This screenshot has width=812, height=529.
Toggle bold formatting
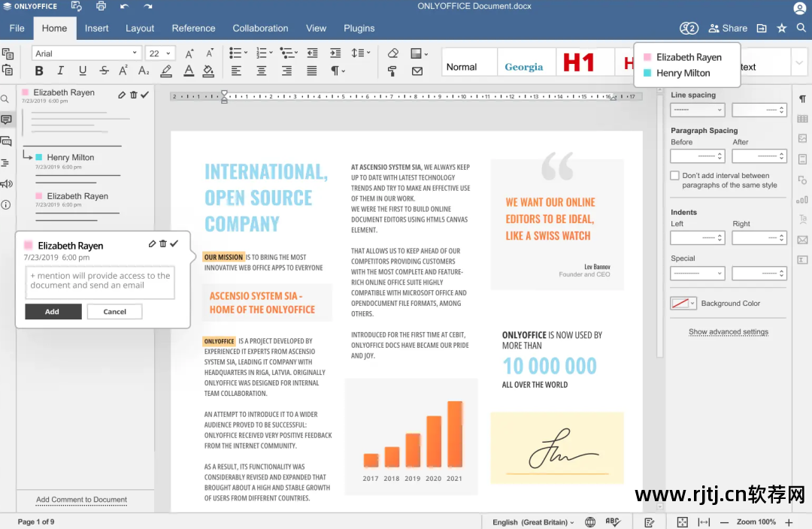(x=39, y=71)
